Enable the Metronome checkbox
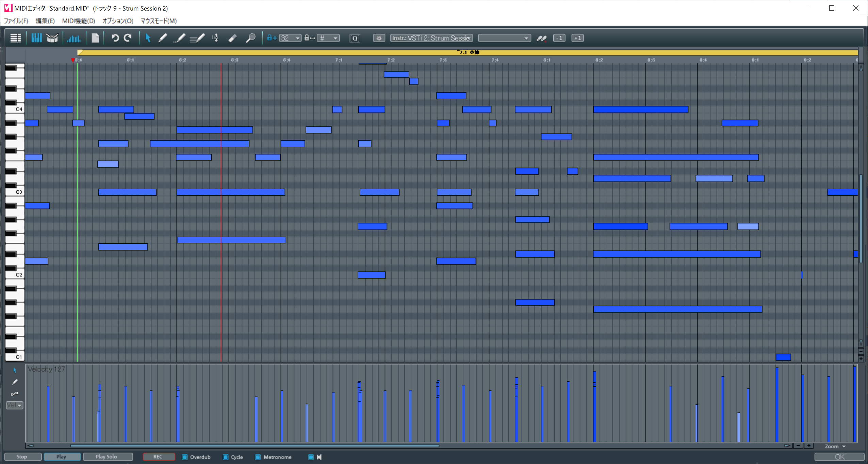The height and width of the screenshot is (464, 868). click(x=258, y=457)
